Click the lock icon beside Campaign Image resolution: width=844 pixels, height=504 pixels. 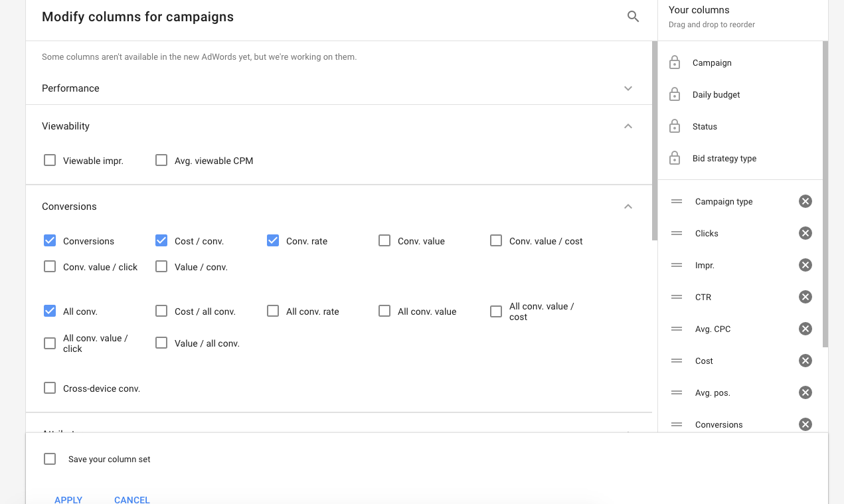[674, 62]
